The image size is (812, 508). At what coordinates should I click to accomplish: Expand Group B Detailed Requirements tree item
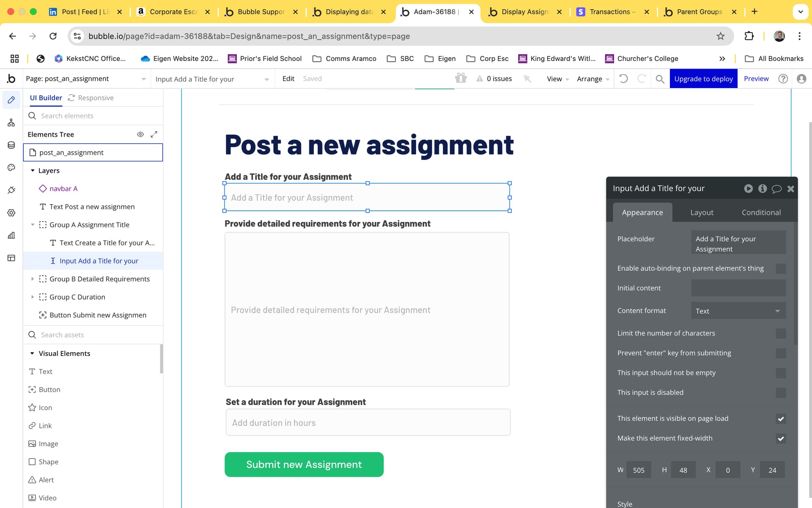tap(33, 279)
